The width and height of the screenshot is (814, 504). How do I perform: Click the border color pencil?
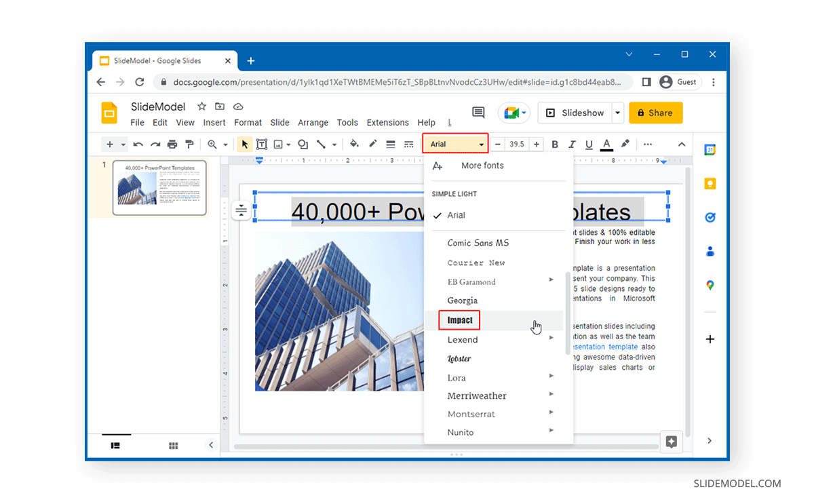tap(372, 144)
